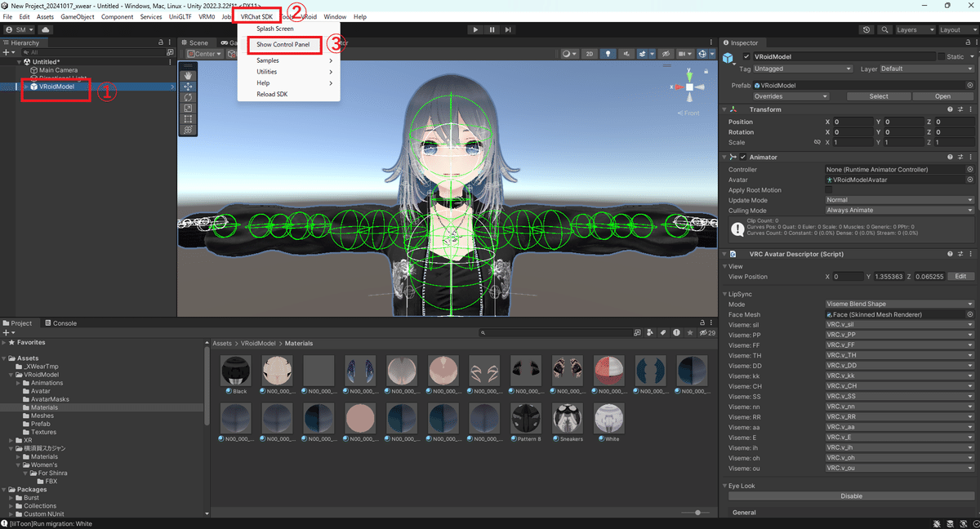Open Undo History icon in top toolbar
980x529 pixels.
[x=866, y=29]
